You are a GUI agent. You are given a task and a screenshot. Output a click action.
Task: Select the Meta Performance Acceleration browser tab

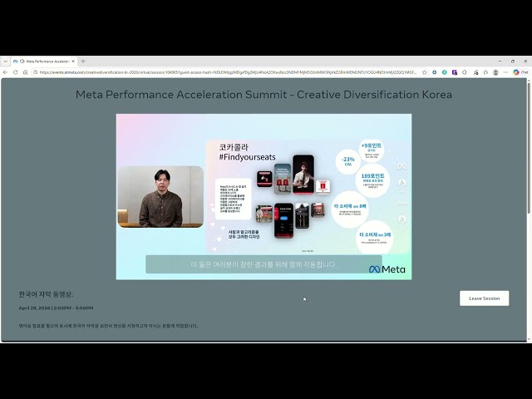[44, 62]
